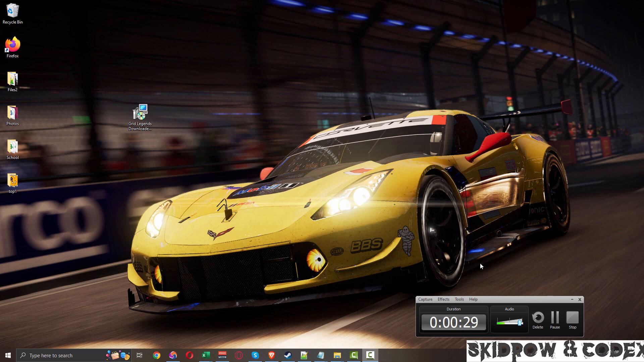Select the Recycle Bin icon
Screen dimensions: 644x362
pyautogui.click(x=12, y=13)
